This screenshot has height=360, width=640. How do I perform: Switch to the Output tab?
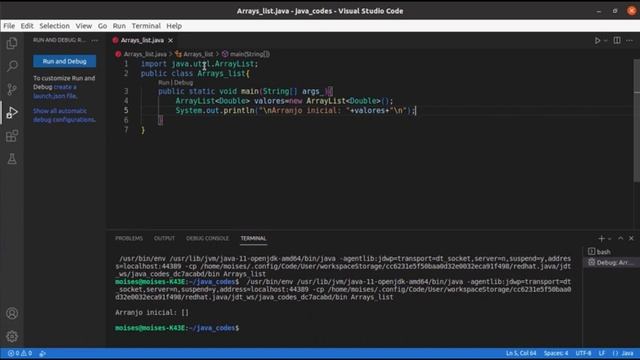coord(164,238)
